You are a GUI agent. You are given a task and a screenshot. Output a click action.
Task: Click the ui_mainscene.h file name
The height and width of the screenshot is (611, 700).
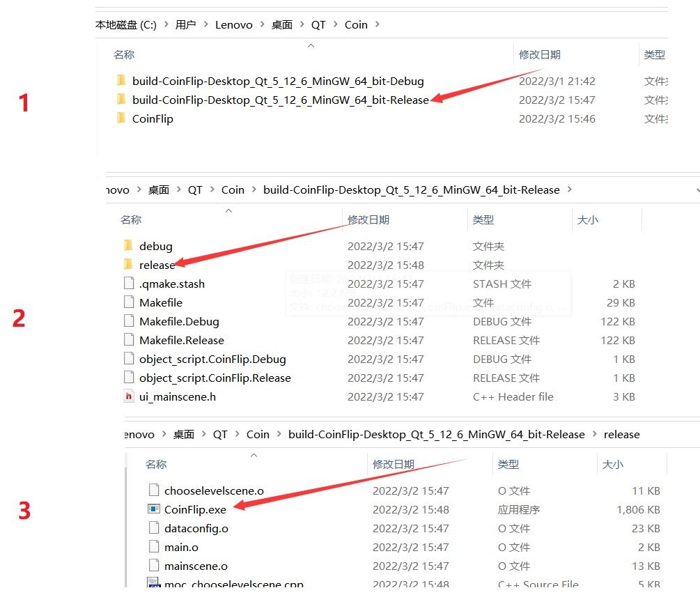pyautogui.click(x=178, y=396)
